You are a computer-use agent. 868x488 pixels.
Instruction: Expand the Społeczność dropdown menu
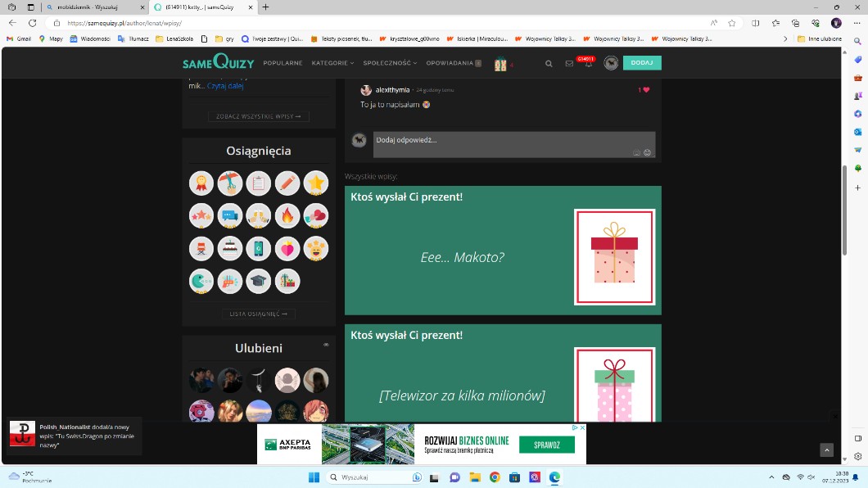pos(390,63)
